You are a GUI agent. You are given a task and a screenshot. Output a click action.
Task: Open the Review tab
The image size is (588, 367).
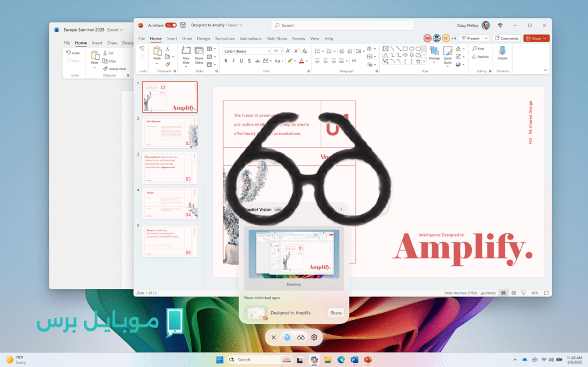[x=298, y=38]
